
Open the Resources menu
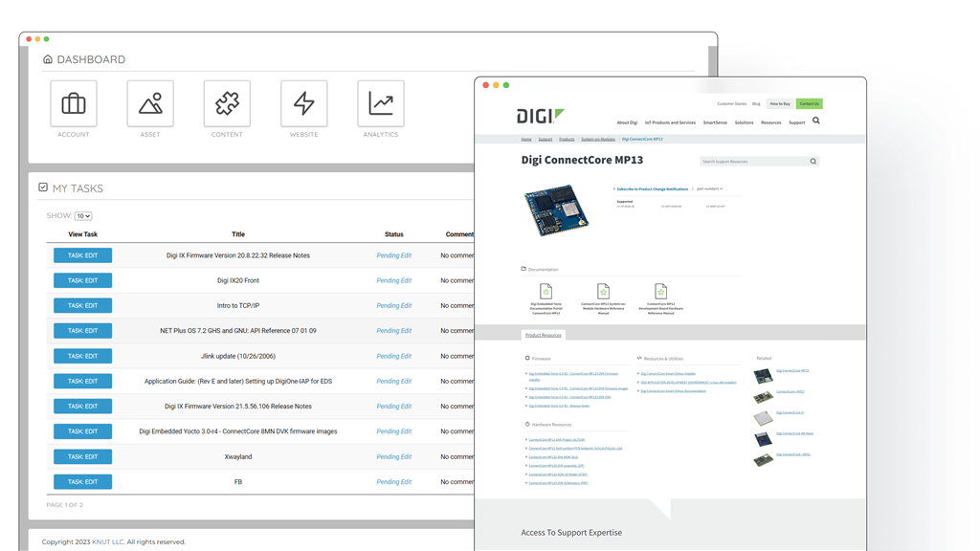(x=771, y=122)
